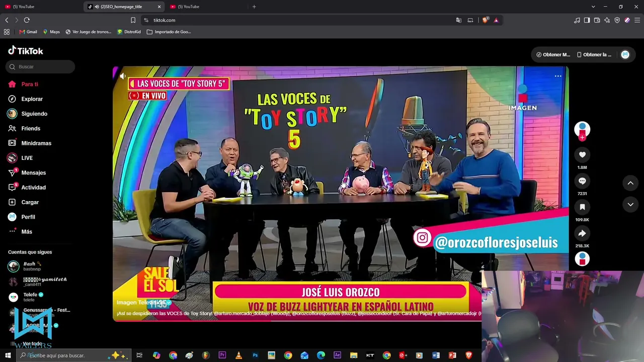Open Perfil page
The image size is (644, 362).
pos(28,217)
